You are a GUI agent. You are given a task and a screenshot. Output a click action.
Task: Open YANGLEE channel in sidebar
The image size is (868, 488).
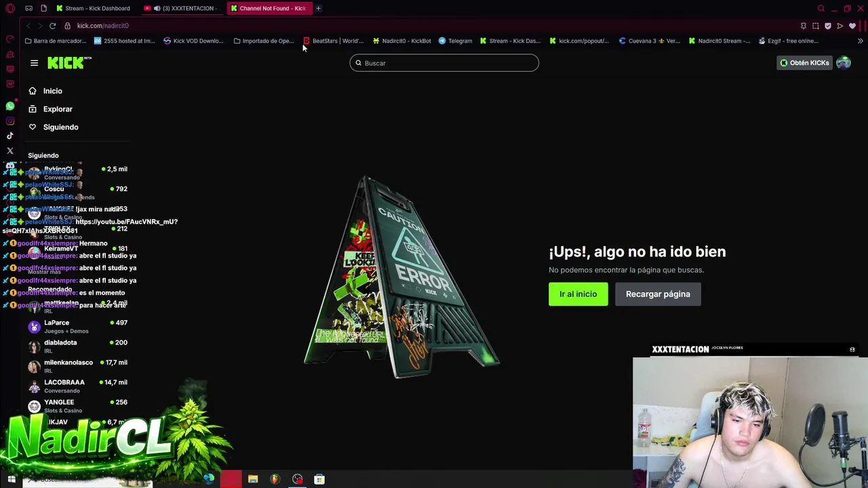[77, 406]
